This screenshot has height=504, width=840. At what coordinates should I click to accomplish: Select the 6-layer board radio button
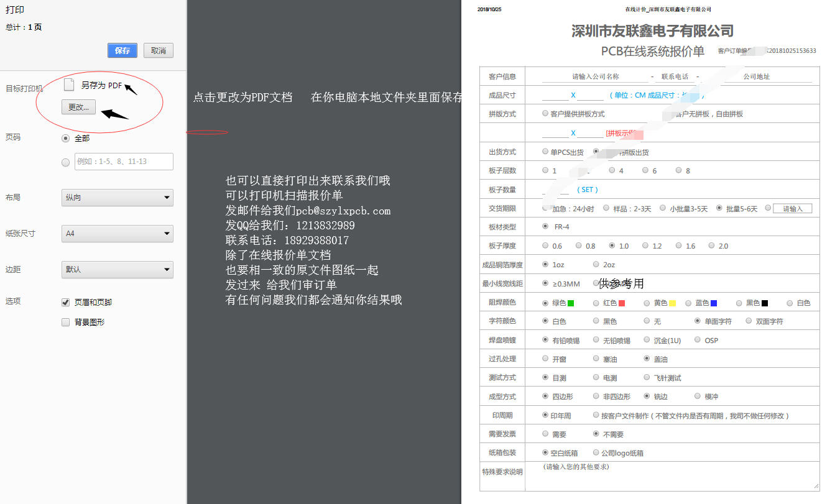(645, 170)
